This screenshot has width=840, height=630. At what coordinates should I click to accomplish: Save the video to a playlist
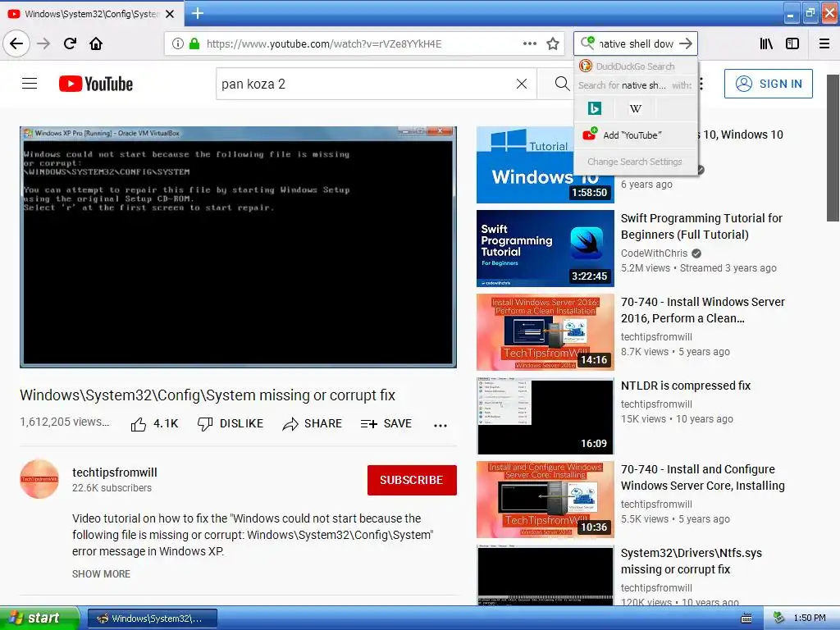pyautogui.click(x=386, y=424)
